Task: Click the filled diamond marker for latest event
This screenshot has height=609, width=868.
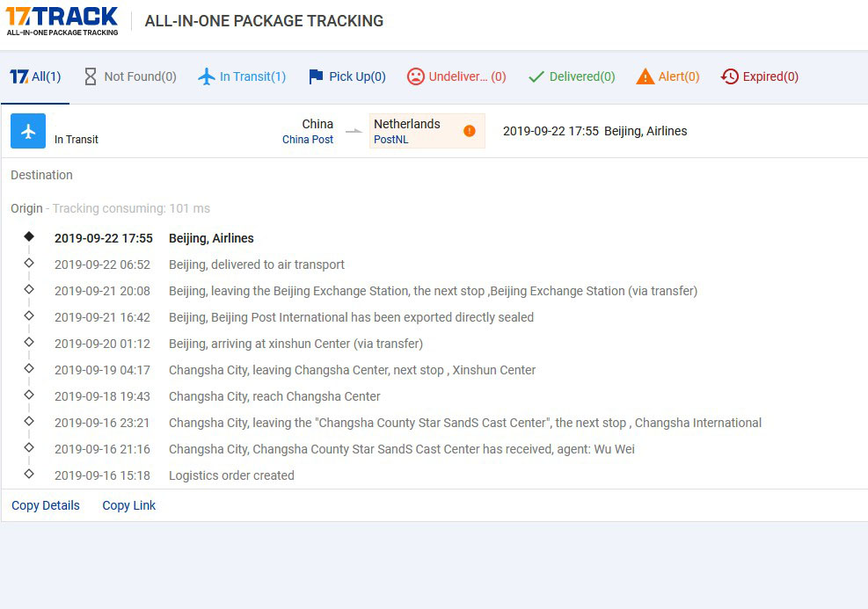Action: coord(29,236)
